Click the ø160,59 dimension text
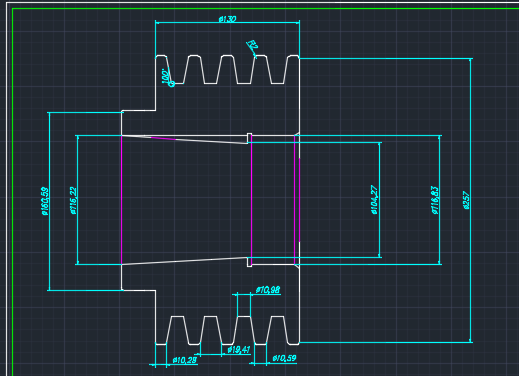 tap(45, 201)
